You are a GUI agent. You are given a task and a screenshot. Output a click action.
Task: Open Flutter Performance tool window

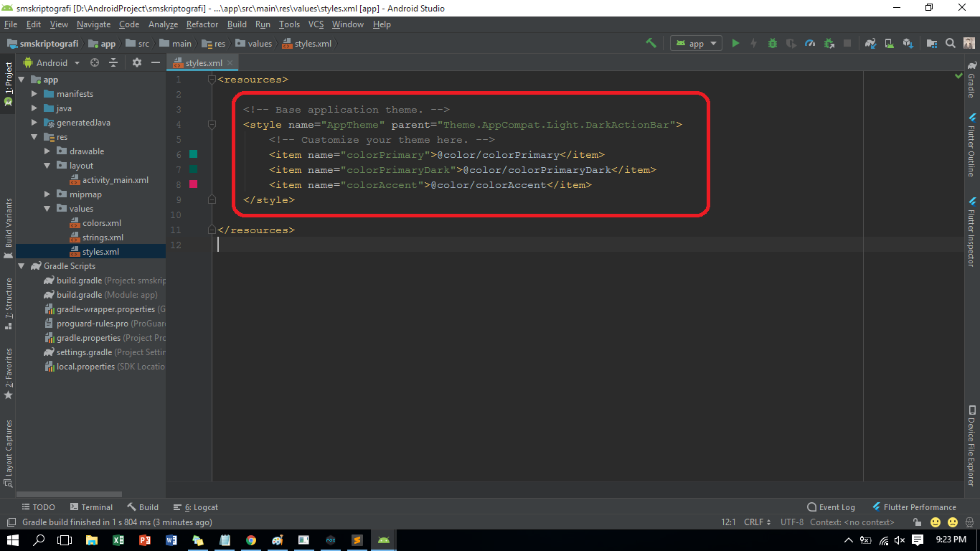(x=914, y=507)
